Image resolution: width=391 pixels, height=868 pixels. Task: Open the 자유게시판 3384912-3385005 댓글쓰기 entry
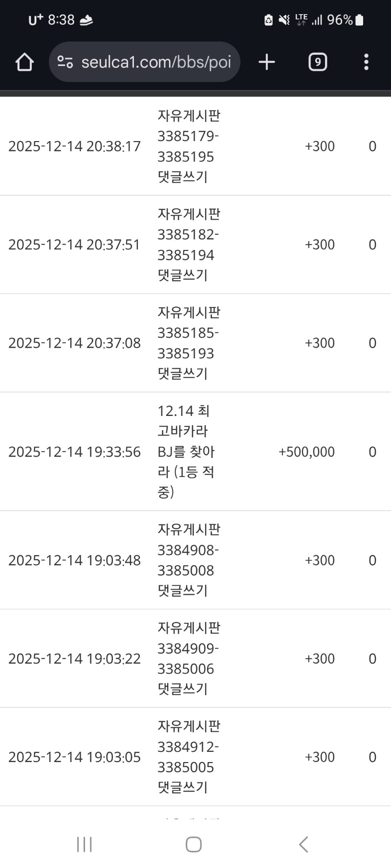188,757
